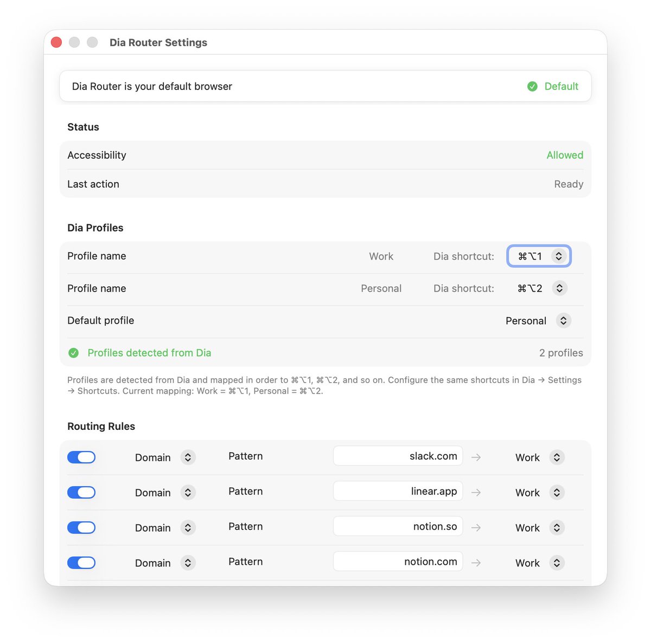Change the Domain type dropdown for slack.com
The image size is (651, 644).
coord(164,458)
